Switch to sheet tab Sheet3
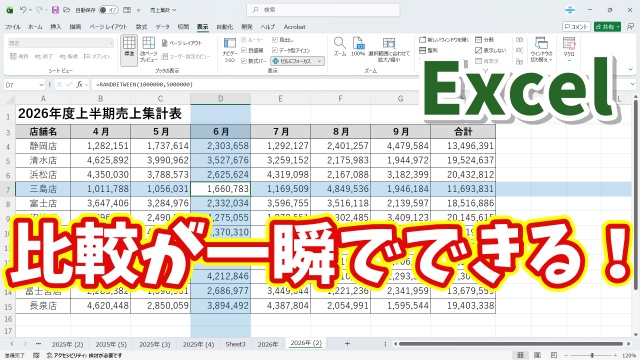 (x=236, y=344)
